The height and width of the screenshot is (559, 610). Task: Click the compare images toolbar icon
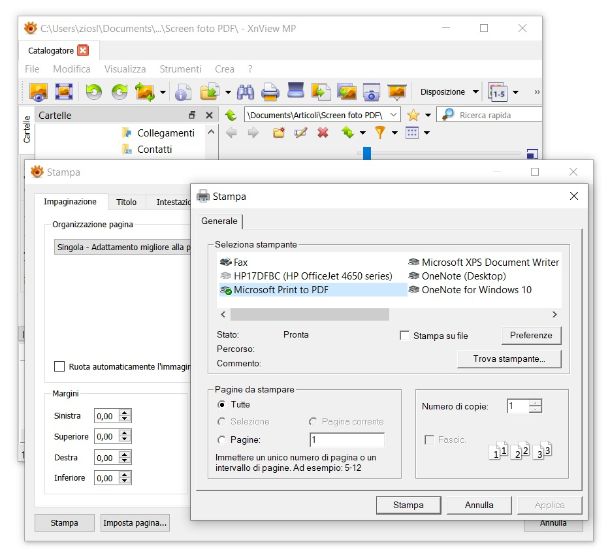[x=347, y=92]
